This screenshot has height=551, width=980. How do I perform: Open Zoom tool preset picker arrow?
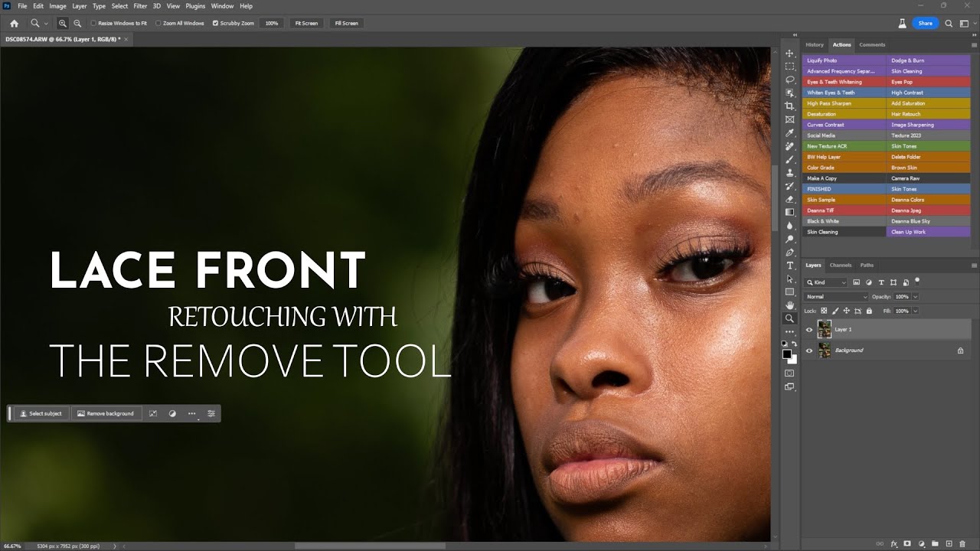tap(46, 23)
